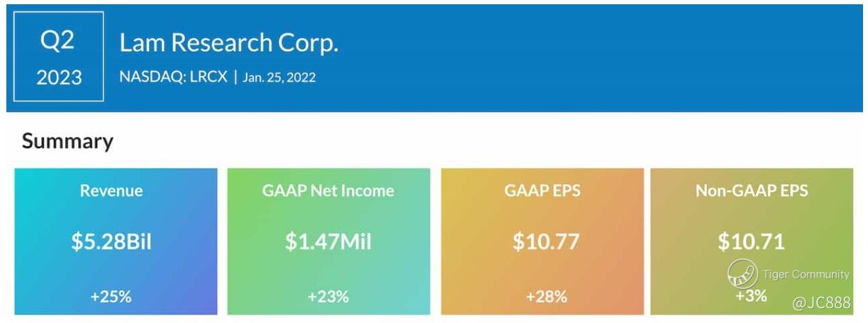Select the $5.28Bil revenue value
The width and height of the screenshot is (868, 323).
pos(111,242)
